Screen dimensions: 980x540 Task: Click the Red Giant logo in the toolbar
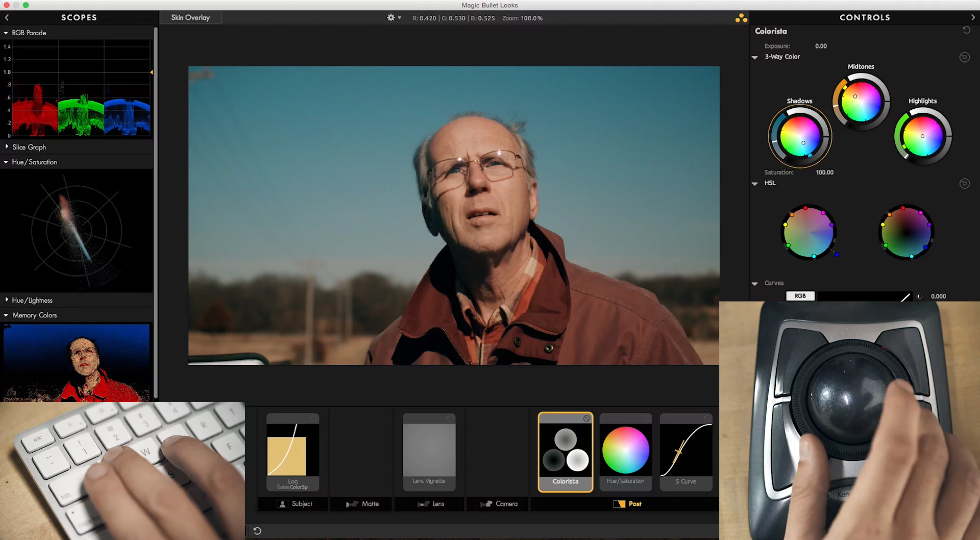pos(741,18)
